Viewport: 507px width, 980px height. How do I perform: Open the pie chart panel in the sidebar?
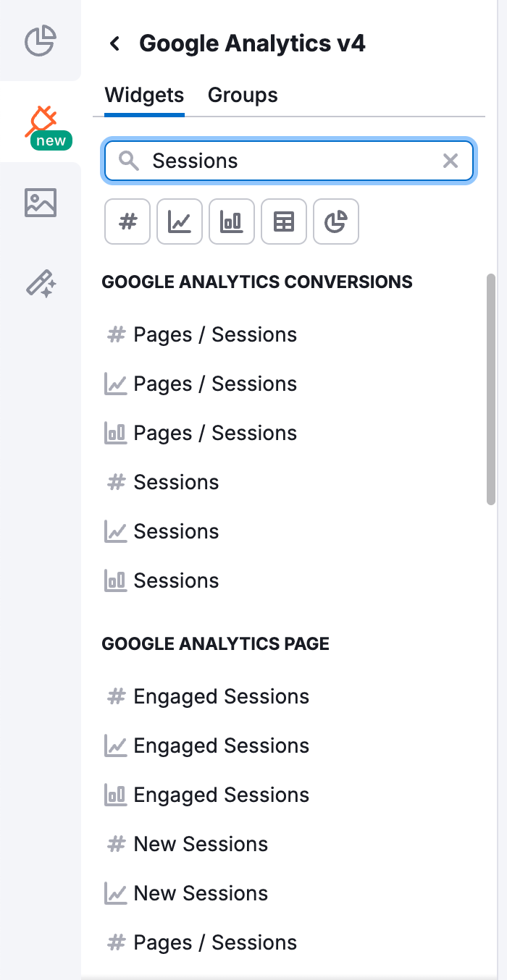[41, 41]
